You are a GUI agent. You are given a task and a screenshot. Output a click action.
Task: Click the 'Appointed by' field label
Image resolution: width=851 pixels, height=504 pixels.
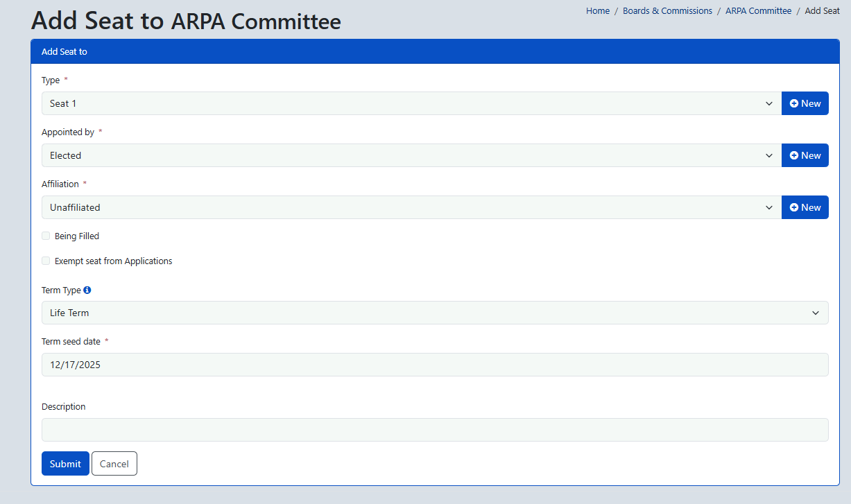coord(68,132)
